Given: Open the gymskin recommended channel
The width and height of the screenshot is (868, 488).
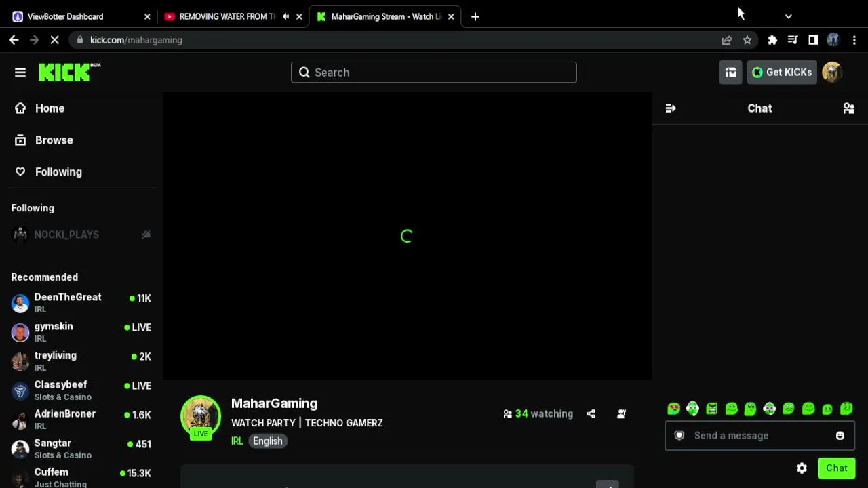Looking at the screenshot, I should [x=81, y=332].
